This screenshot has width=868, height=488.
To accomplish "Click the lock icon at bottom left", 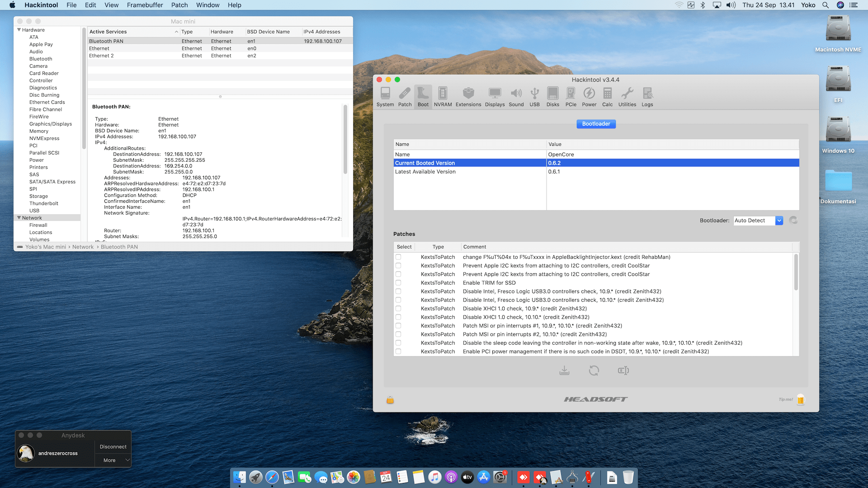I will tap(390, 400).
